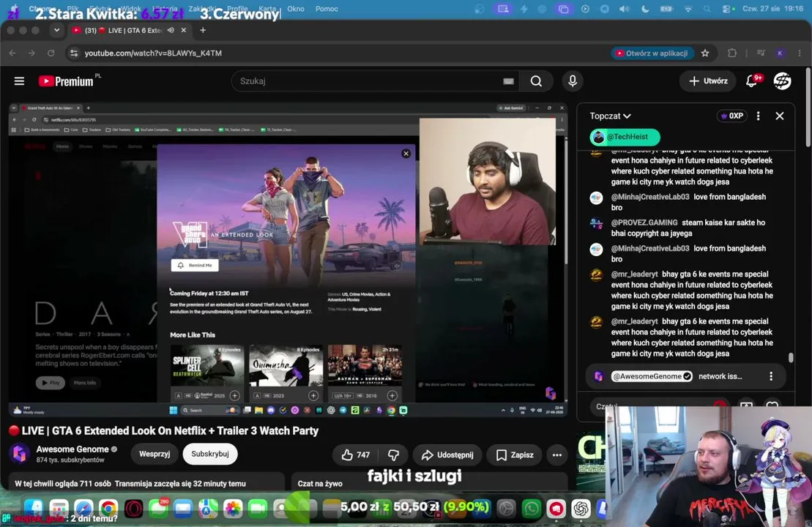This screenshot has width=812, height=527.
Task: Like the video with 747 likes
Action: click(x=356, y=455)
